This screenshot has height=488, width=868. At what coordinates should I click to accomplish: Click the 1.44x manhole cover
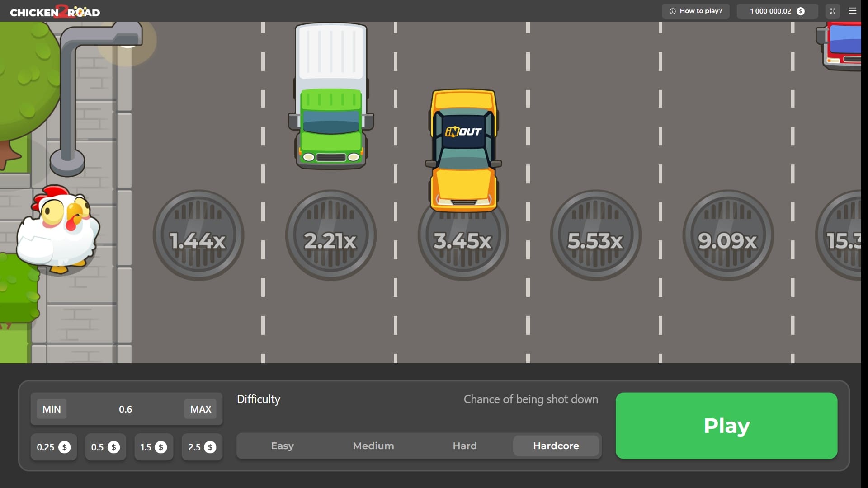point(198,235)
